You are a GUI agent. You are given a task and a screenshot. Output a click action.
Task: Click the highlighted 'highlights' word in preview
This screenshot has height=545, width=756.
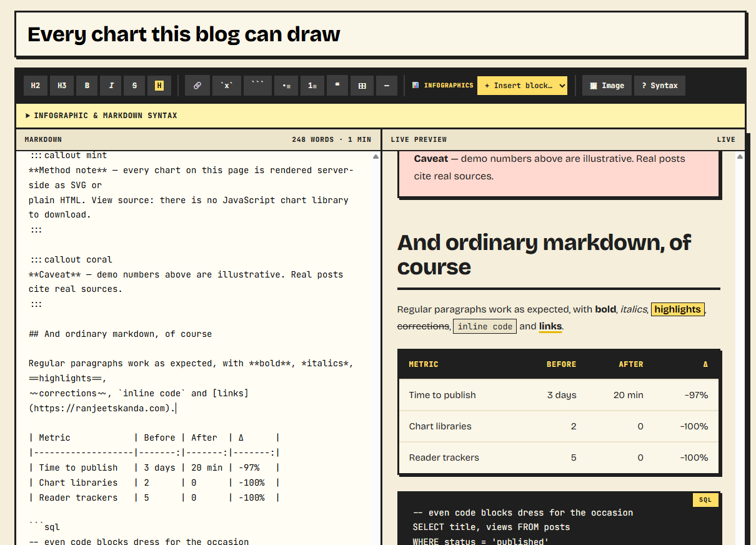678,309
